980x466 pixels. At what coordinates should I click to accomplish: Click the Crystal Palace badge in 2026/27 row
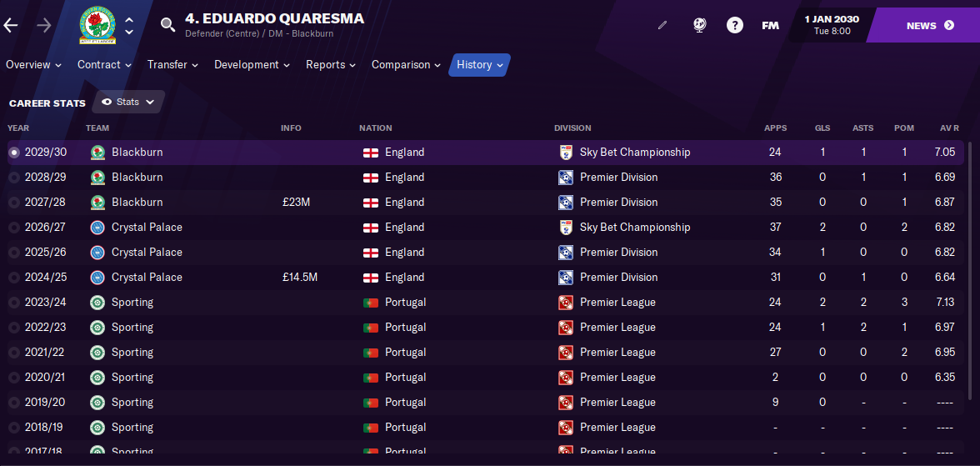(97, 227)
